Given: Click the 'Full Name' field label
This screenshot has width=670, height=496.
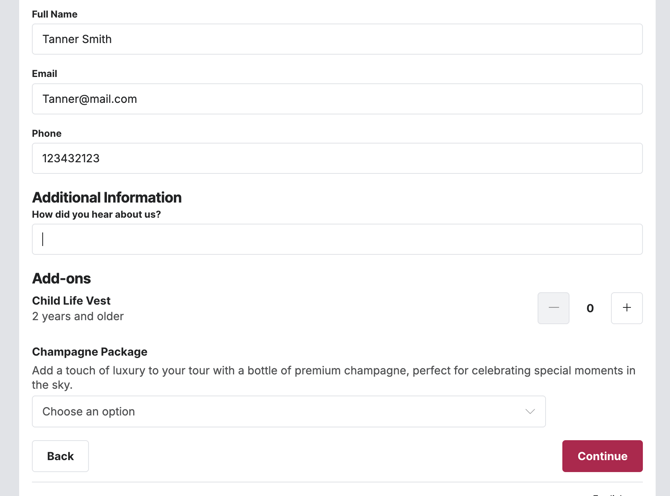Looking at the screenshot, I should click(x=55, y=14).
